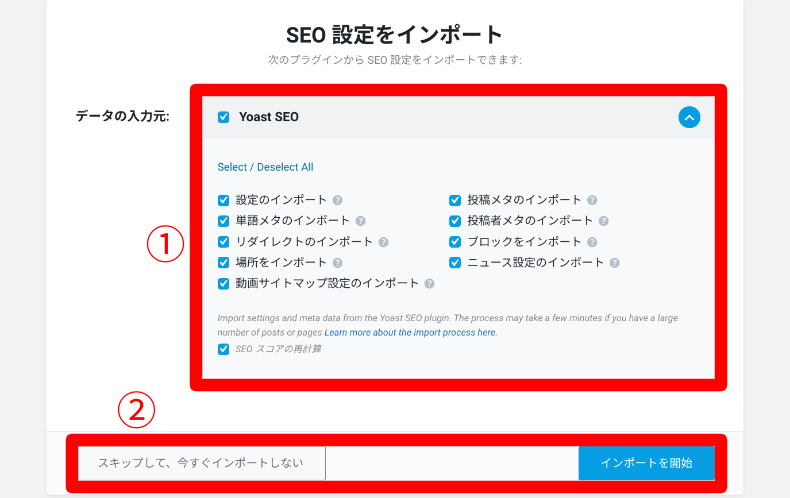The width and height of the screenshot is (790, 498).
Task: Toggle the 設定のインポート checkbox
Action: coord(224,200)
